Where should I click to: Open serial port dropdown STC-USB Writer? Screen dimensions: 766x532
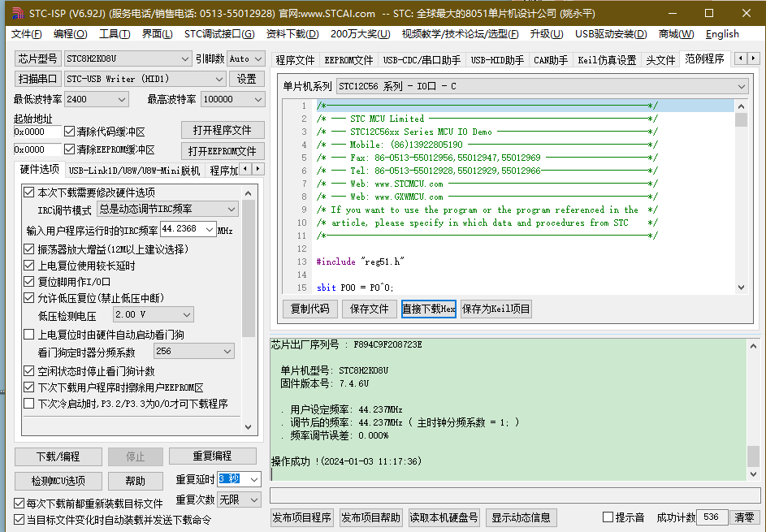point(145,79)
